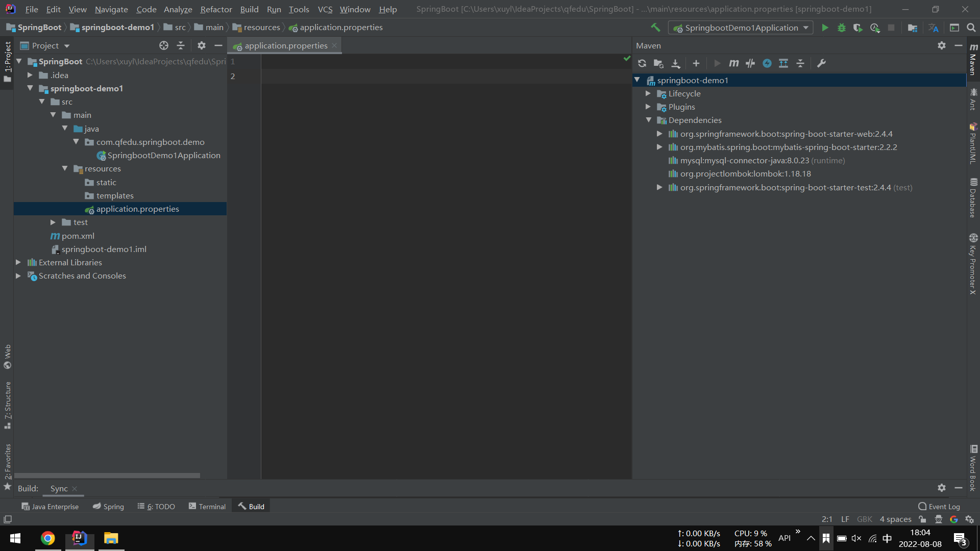Expand Maven Lifecycle node

tap(648, 93)
